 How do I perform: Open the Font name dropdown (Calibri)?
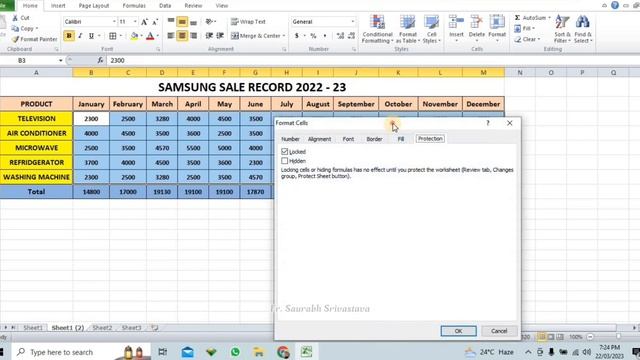coord(114,22)
